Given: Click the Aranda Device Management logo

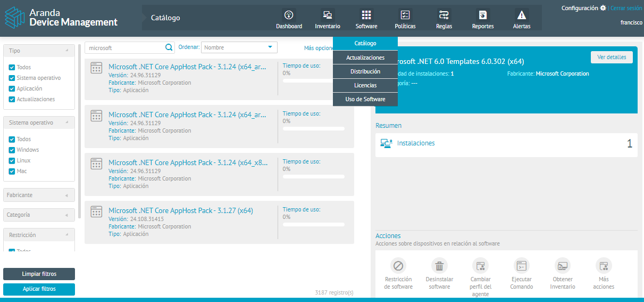Looking at the screenshot, I should [61, 17].
